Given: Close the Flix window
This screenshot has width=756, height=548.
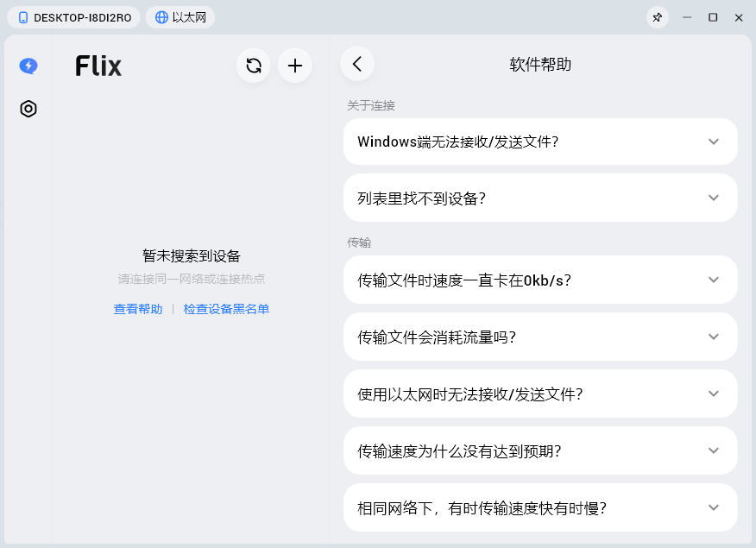Looking at the screenshot, I should pos(739,18).
